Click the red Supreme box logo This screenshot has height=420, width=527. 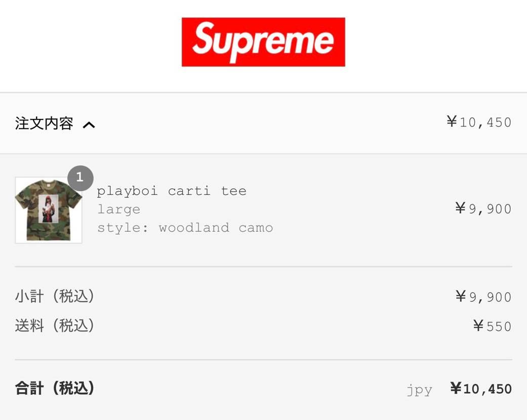263,42
